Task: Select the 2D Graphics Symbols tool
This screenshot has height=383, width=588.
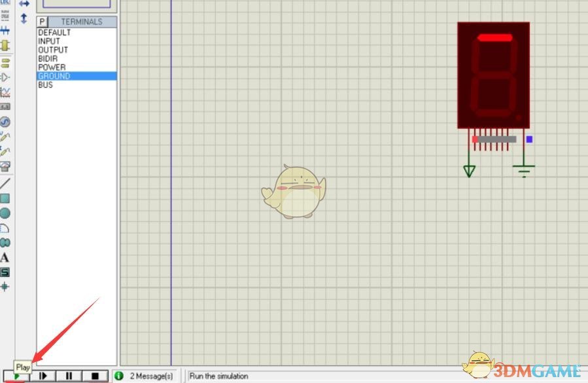Action: tap(5, 272)
